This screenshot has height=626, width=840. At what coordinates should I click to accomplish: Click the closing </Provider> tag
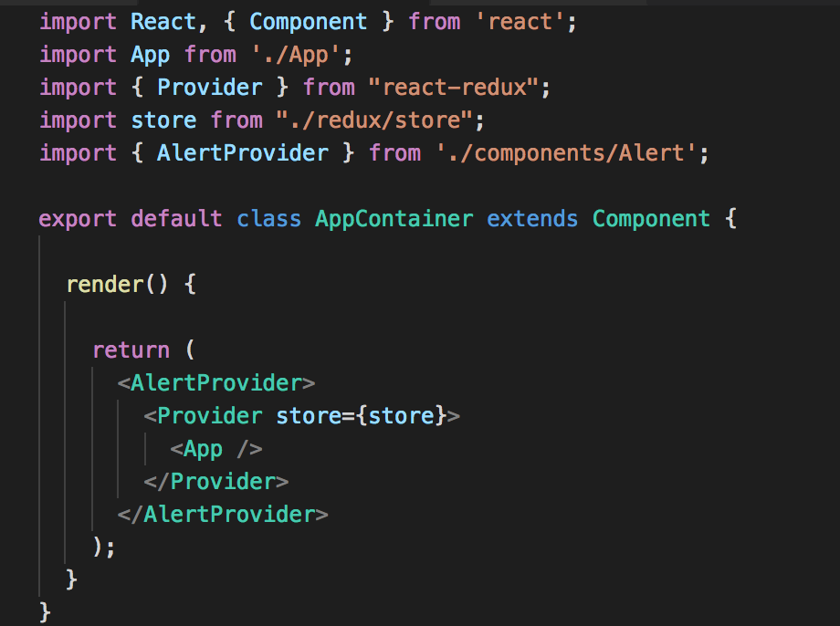coord(216,482)
